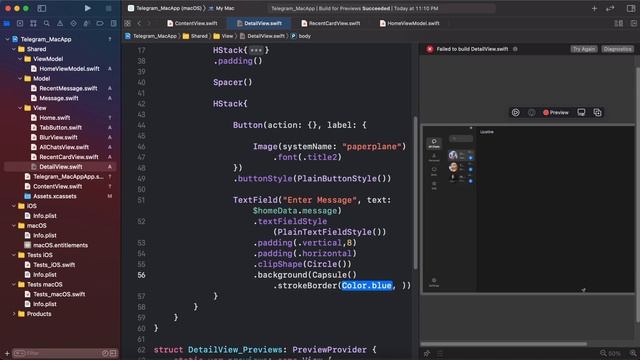This screenshot has width=640, height=360.
Task: Collapse the ViewModel folder
Action: tap(20, 59)
